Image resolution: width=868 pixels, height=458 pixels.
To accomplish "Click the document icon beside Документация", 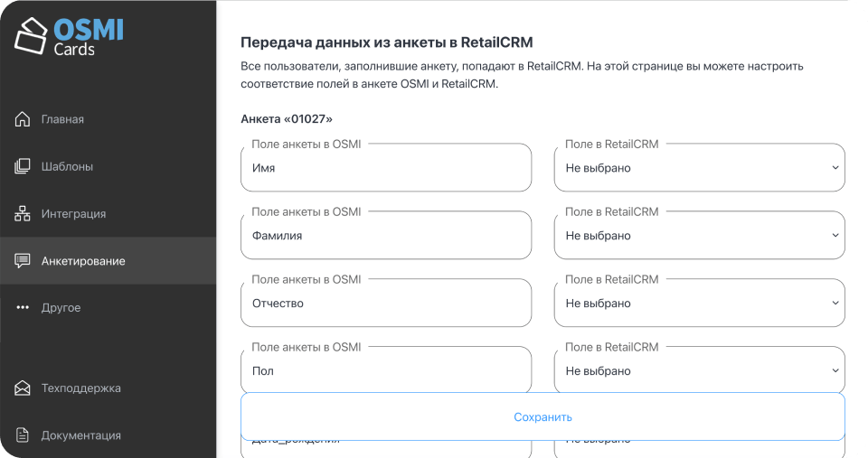I will click(x=23, y=435).
